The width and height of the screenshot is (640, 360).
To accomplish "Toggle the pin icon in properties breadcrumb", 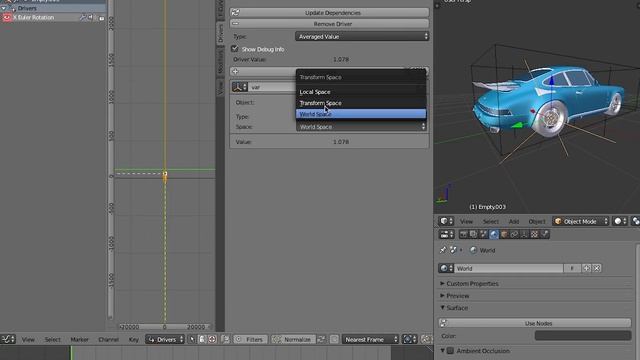I will pos(443,250).
